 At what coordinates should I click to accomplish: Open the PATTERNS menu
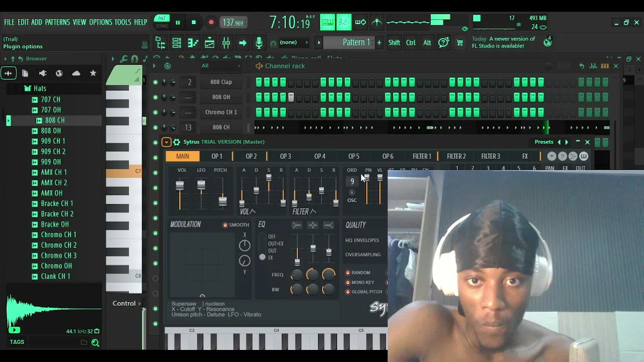57,22
